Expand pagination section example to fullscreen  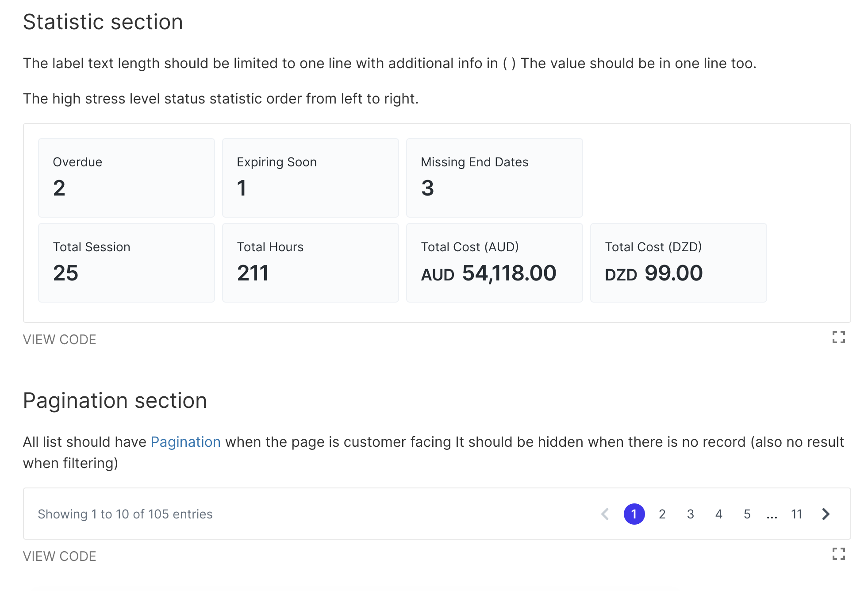[838, 554]
